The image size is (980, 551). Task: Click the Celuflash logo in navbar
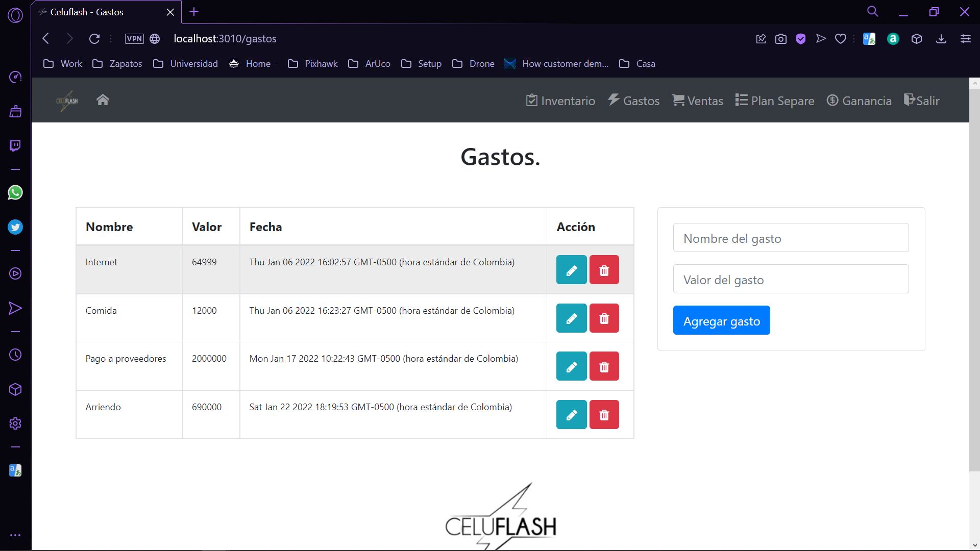click(x=67, y=101)
